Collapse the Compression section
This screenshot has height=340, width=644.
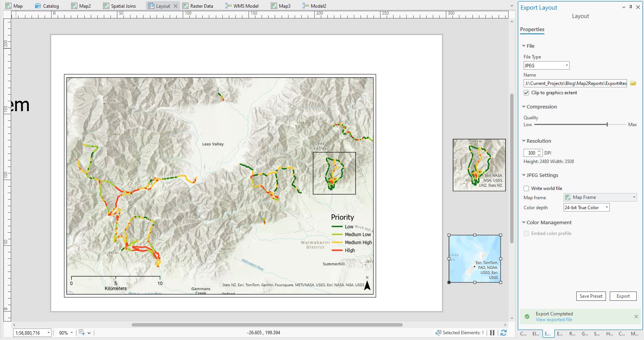(524, 107)
